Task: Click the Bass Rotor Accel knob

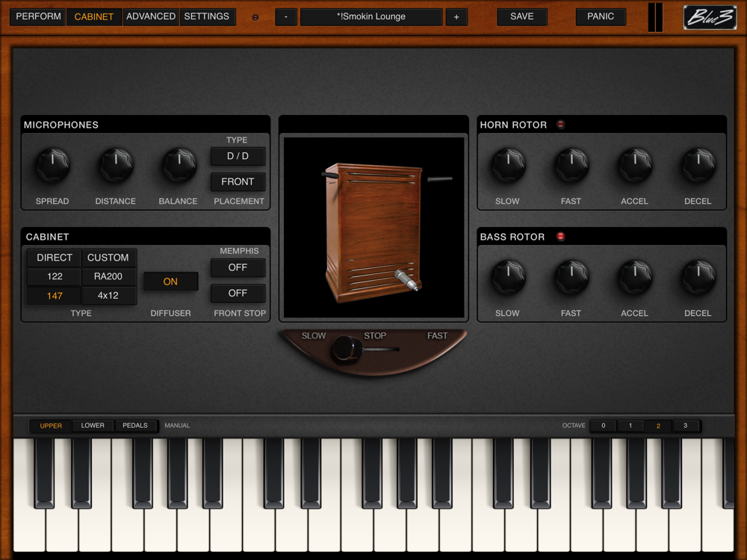Action: pyautogui.click(x=635, y=277)
